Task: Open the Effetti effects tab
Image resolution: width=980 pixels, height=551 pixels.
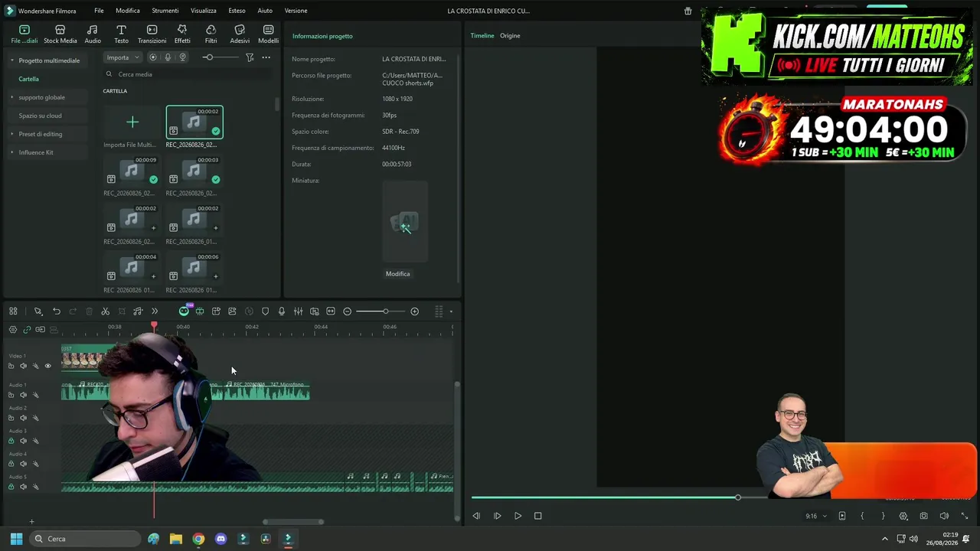Action: click(182, 34)
